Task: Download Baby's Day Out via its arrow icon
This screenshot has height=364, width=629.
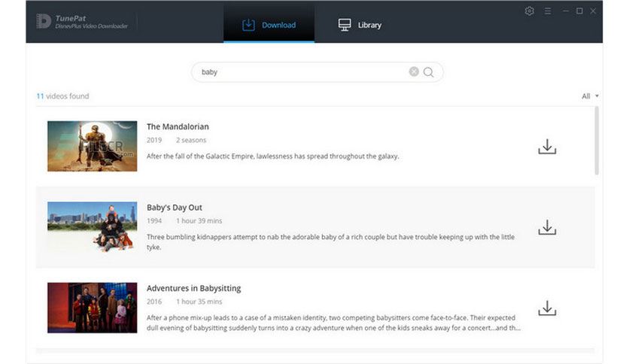Action: [x=547, y=227]
